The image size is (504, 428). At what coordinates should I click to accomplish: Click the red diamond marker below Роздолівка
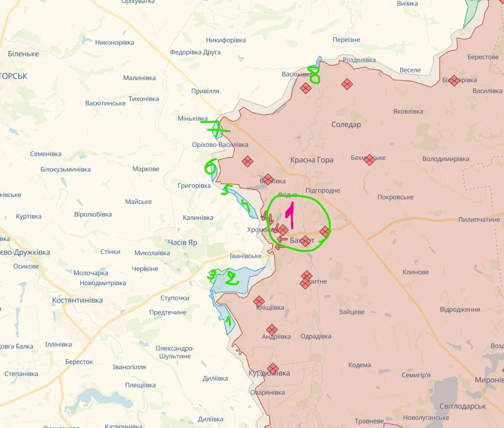pyautogui.click(x=347, y=84)
